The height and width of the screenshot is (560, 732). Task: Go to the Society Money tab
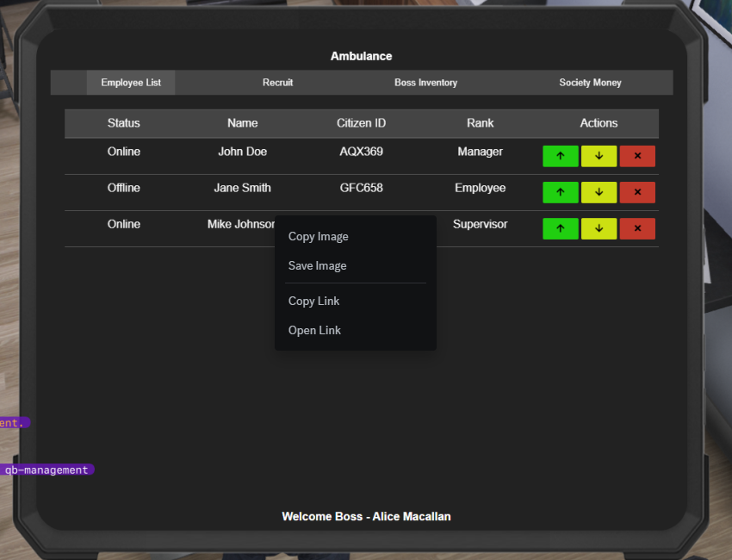(x=590, y=83)
